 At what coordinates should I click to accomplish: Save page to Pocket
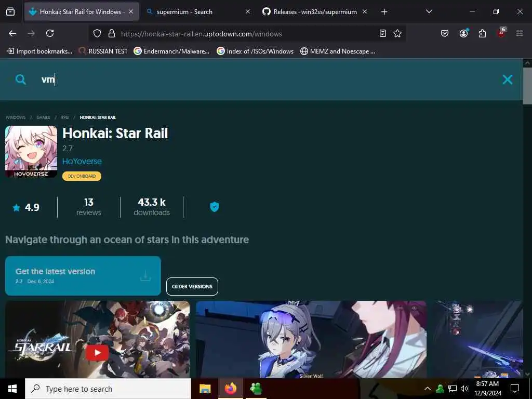(445, 33)
